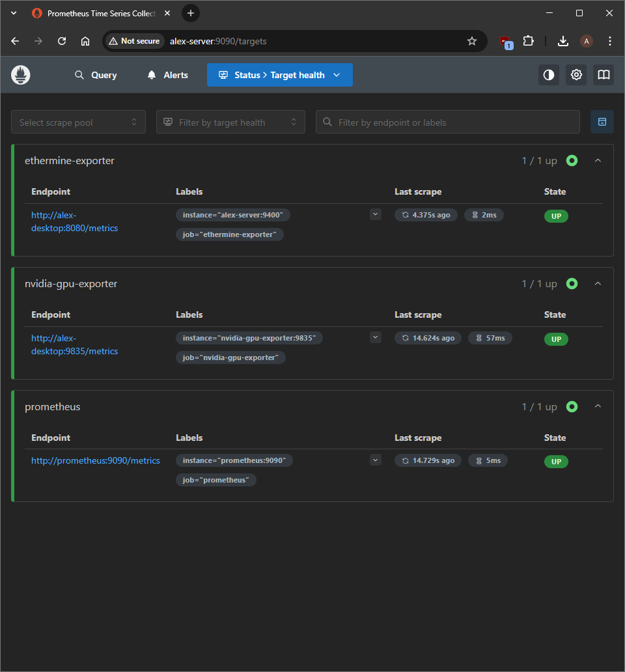Click the ethermine-exporter pool title

click(x=70, y=161)
